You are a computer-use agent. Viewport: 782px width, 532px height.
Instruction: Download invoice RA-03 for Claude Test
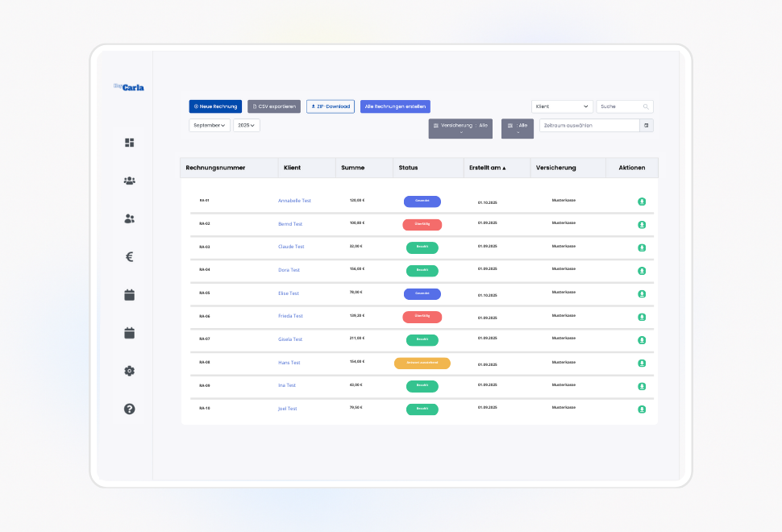pos(642,247)
